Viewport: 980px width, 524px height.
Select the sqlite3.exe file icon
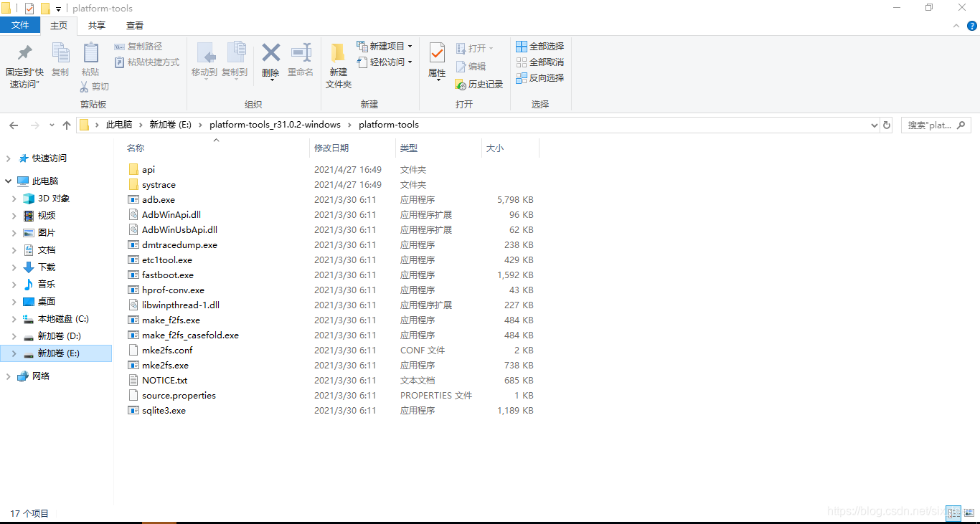tap(133, 411)
